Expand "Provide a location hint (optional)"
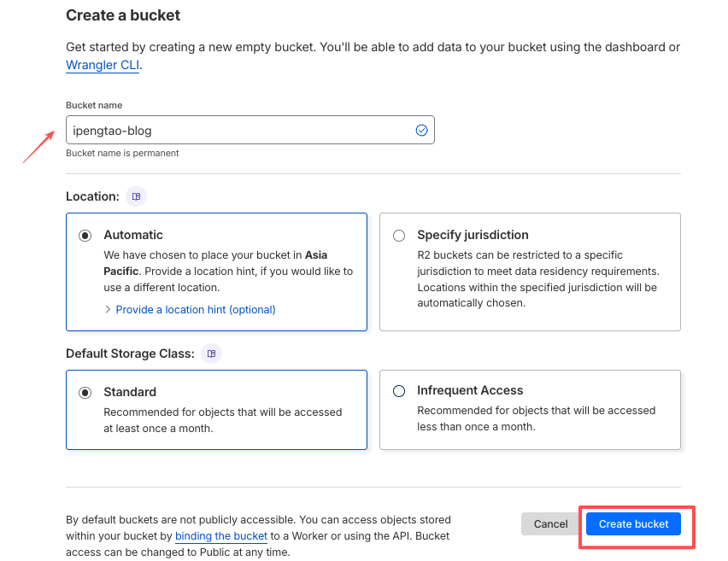The height and width of the screenshot is (561, 728). coord(196,310)
